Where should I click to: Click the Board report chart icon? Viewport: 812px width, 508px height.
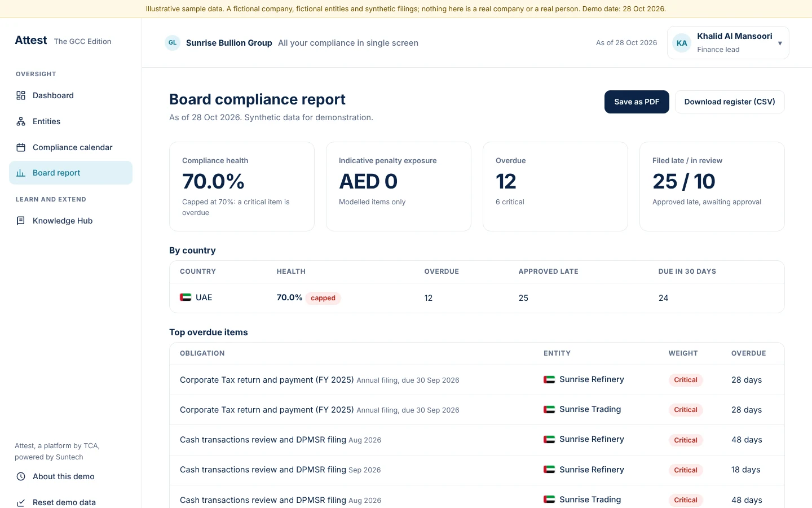click(21, 173)
